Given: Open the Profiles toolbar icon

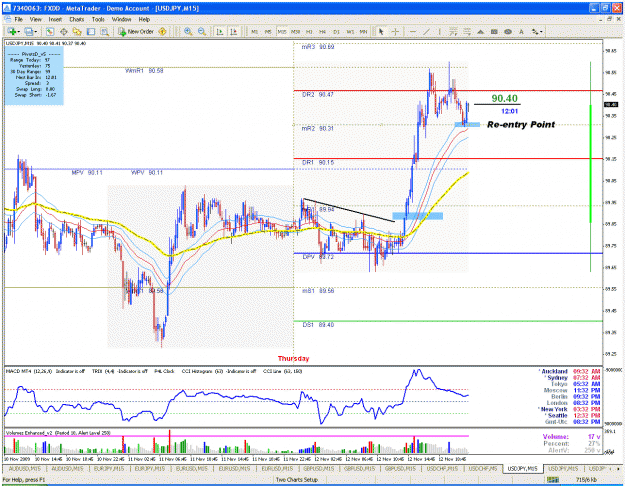Looking at the screenshot, I should [x=29, y=31].
